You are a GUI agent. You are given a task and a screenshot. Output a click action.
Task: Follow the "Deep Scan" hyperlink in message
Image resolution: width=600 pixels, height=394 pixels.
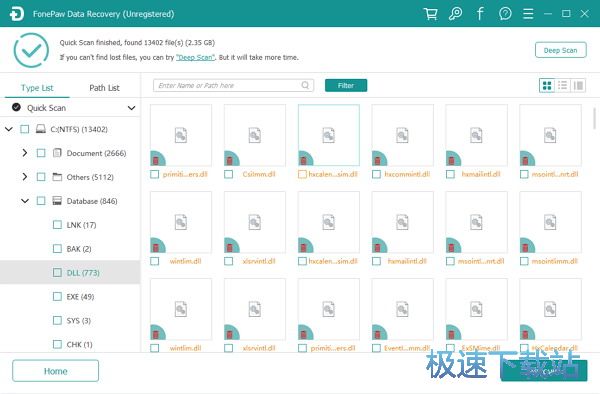pos(195,57)
